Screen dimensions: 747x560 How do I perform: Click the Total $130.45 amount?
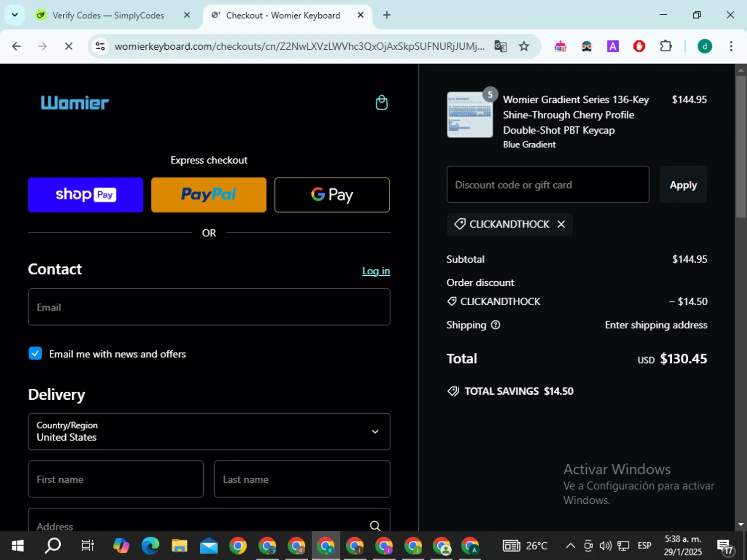tap(683, 359)
